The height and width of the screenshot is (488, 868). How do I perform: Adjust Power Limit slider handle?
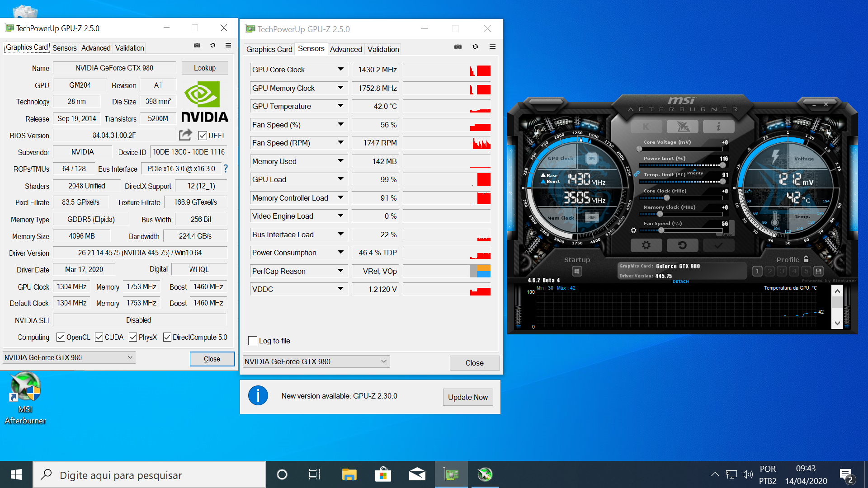point(722,165)
